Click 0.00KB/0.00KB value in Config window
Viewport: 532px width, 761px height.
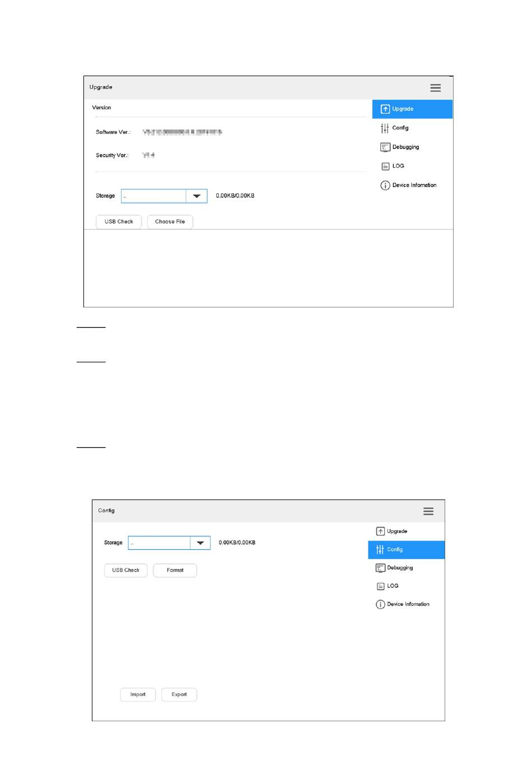pyautogui.click(x=237, y=543)
